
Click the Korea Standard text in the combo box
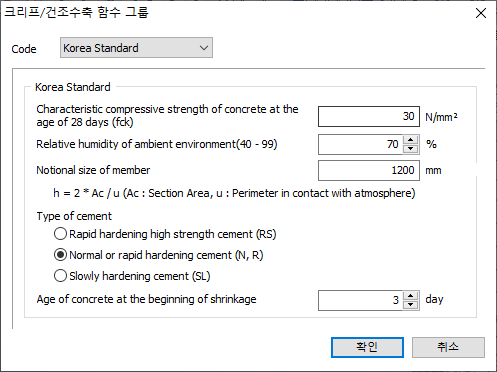pyautogui.click(x=101, y=48)
